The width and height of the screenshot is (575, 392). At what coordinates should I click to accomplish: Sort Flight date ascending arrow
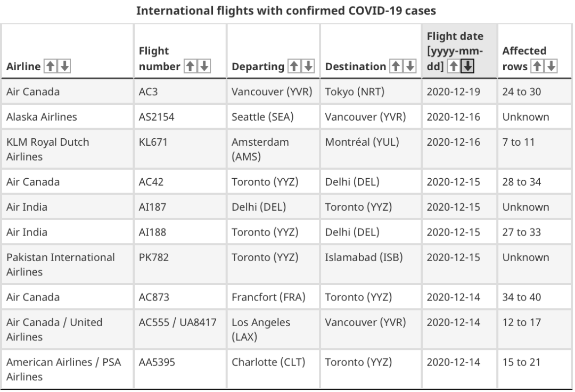454,66
